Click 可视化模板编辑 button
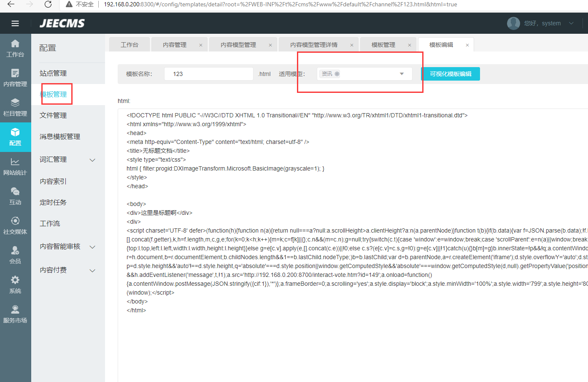 click(x=450, y=74)
